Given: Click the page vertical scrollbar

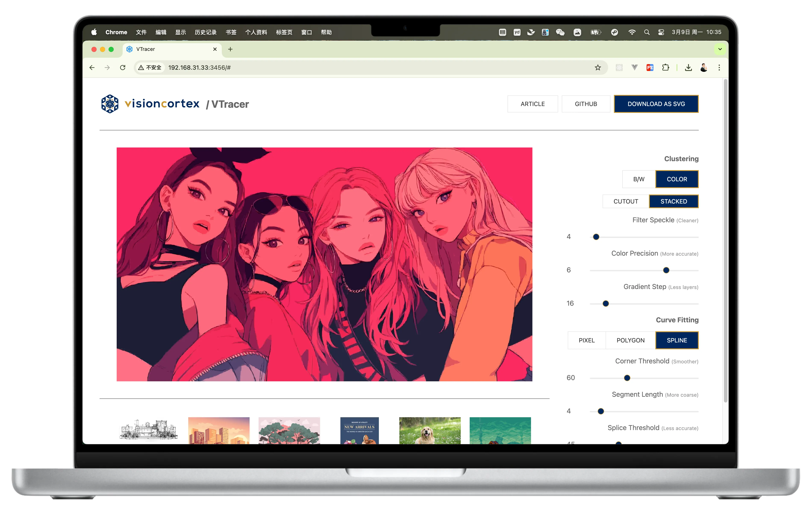Looking at the screenshot, I should pyautogui.click(x=726, y=240).
